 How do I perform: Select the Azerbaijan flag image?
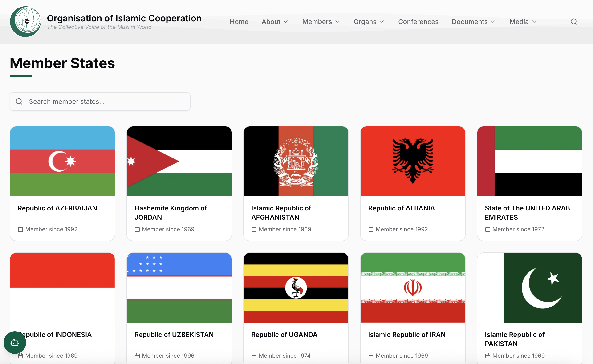pos(62,161)
